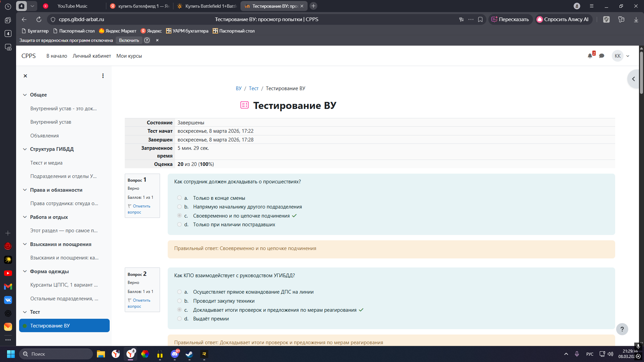Open Steam from the taskbar
This screenshot has height=362, width=644.
[189, 354]
